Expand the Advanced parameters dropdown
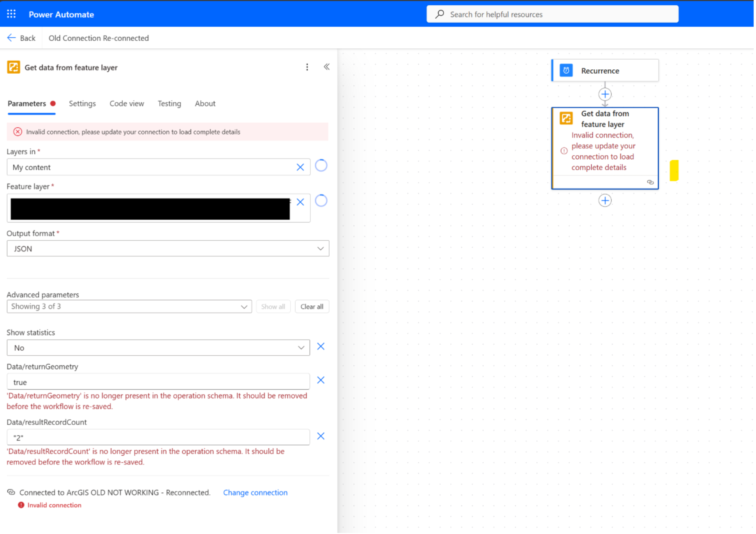The image size is (756, 534). pyautogui.click(x=129, y=307)
